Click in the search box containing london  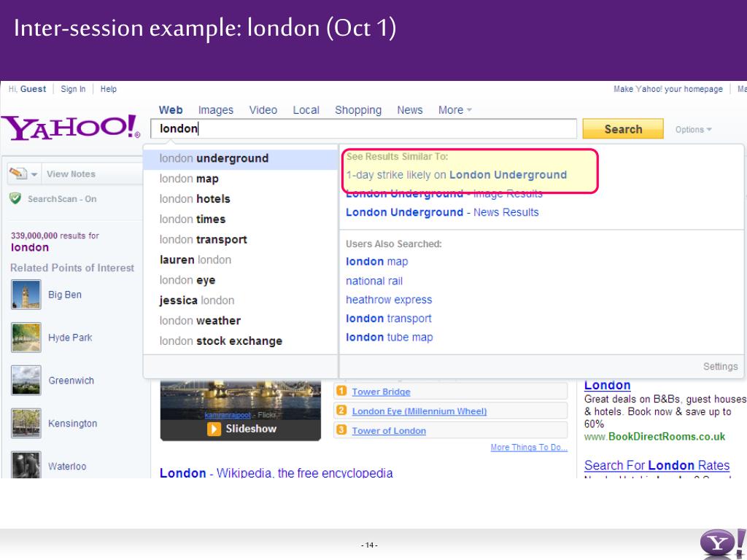(x=363, y=128)
